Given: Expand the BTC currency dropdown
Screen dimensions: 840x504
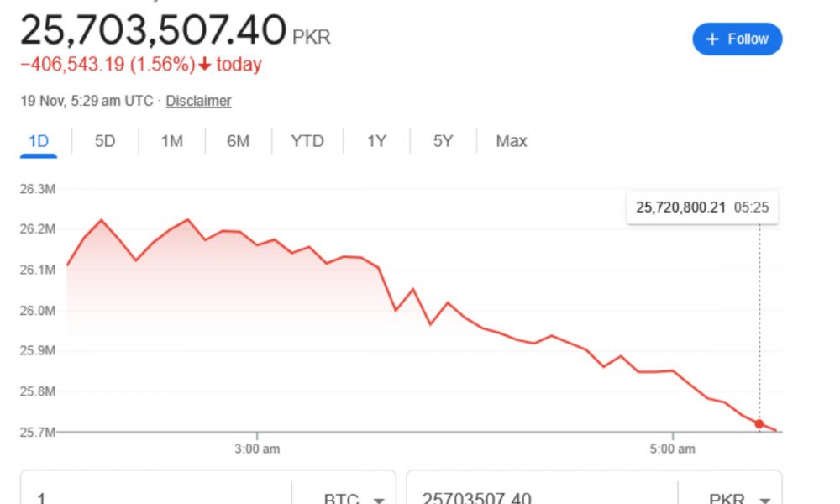Looking at the screenshot, I should pyautogui.click(x=354, y=496).
